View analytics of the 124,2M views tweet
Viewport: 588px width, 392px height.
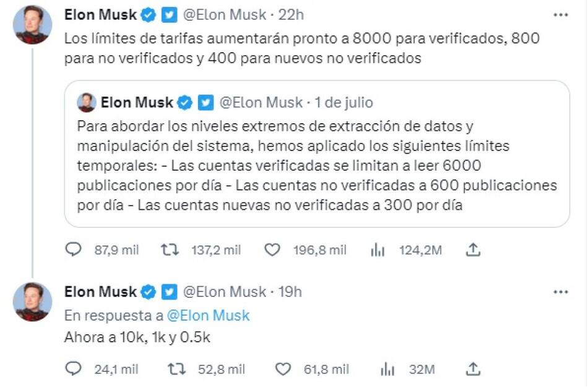378,250
